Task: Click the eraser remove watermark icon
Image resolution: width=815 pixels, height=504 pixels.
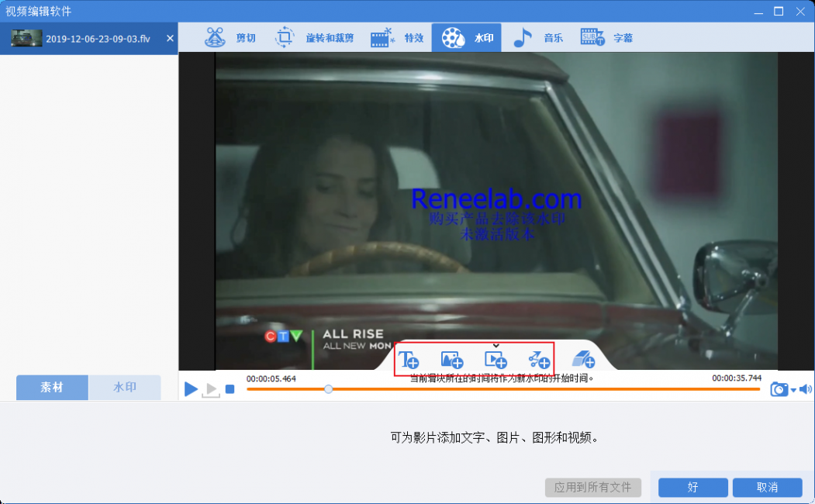Action: (583, 359)
